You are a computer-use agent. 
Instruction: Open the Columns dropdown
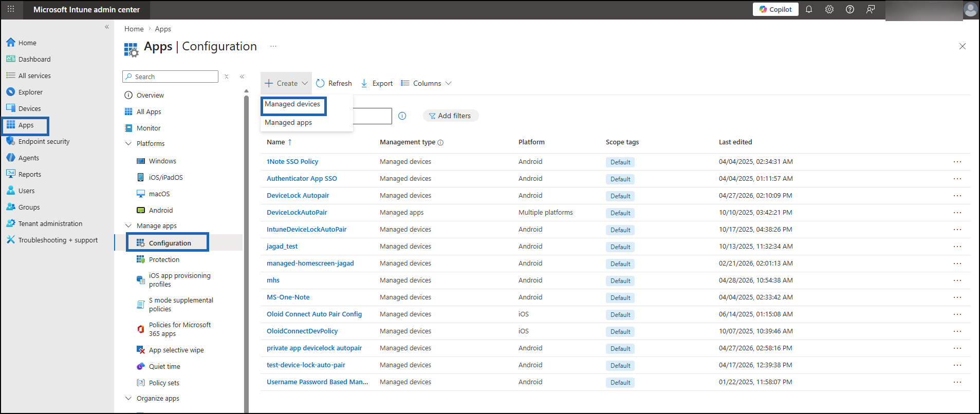426,83
